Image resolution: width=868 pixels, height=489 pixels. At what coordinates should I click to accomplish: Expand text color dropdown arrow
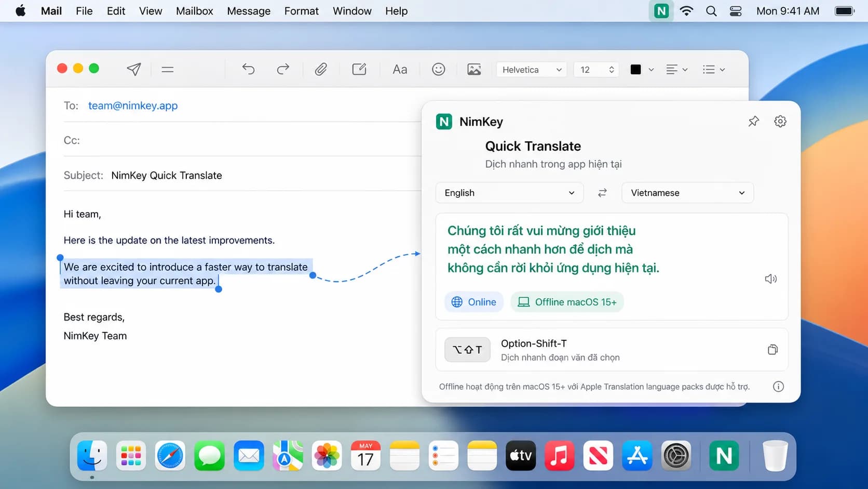pos(651,70)
